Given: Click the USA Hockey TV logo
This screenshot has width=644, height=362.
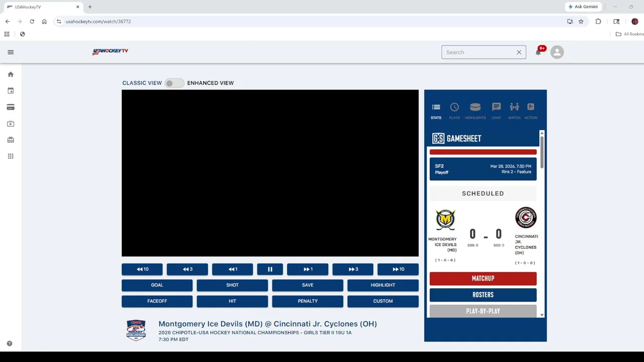Looking at the screenshot, I should [x=110, y=51].
